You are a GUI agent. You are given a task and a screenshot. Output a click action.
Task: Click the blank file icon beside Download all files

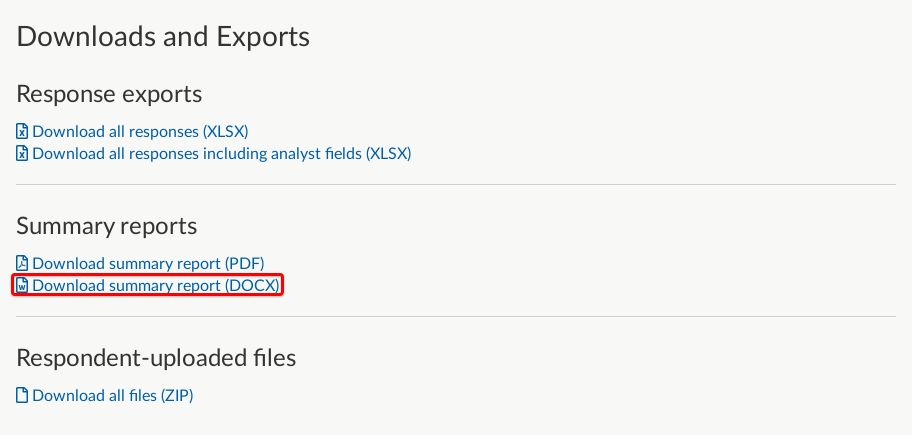point(22,395)
